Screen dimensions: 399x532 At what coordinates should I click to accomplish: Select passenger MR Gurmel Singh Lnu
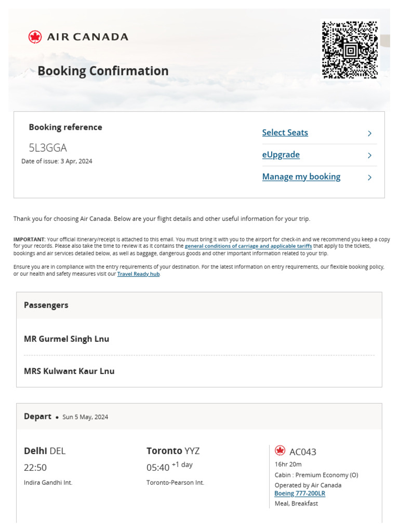click(x=66, y=339)
